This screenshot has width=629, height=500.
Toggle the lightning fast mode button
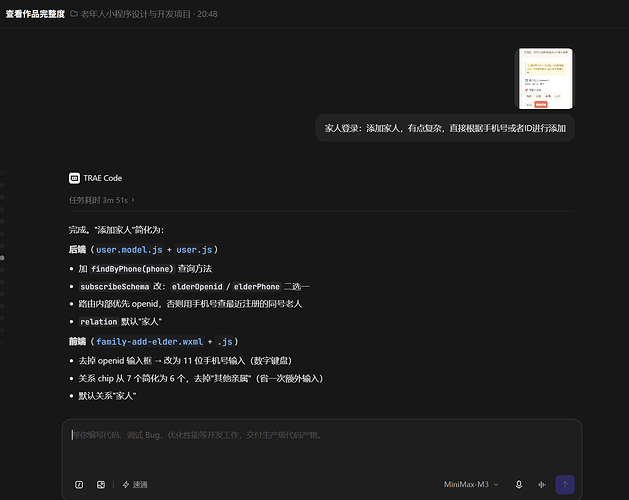point(135,485)
